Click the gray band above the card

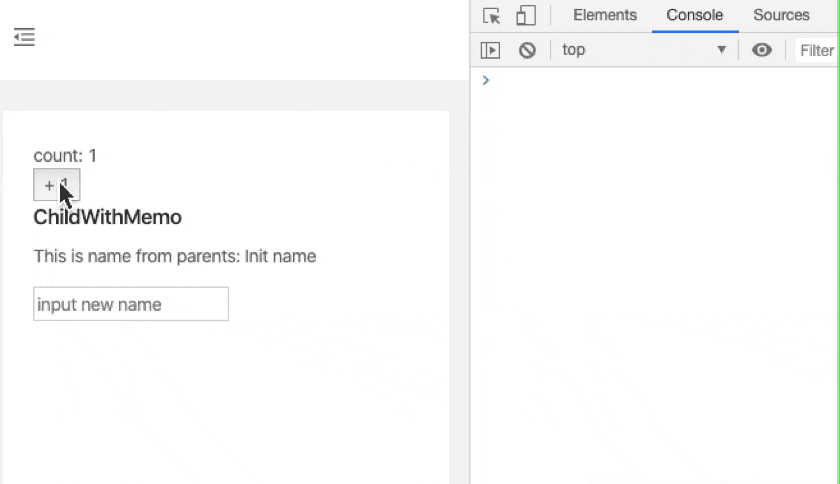pyautogui.click(x=234, y=95)
